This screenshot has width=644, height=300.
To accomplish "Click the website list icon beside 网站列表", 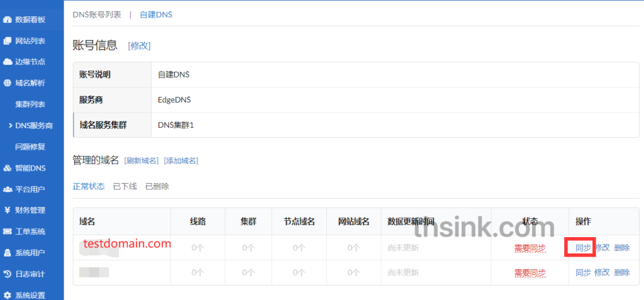I will click(7, 41).
